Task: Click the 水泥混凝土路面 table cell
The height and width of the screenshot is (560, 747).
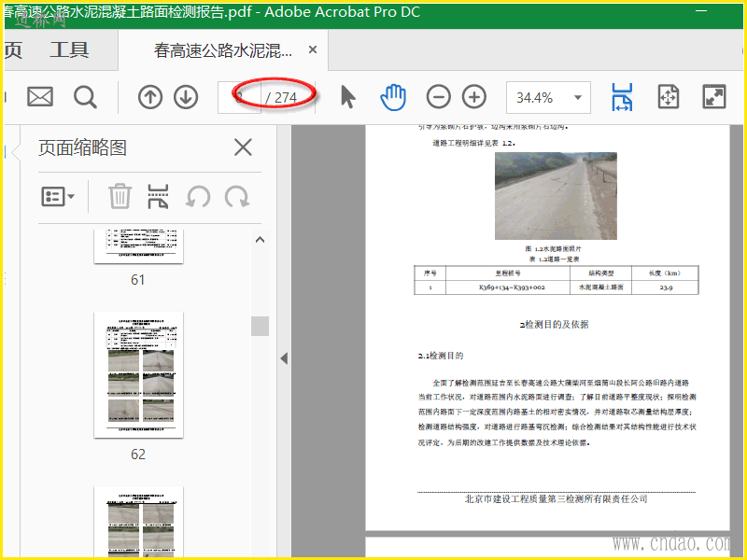Action: 600,287
